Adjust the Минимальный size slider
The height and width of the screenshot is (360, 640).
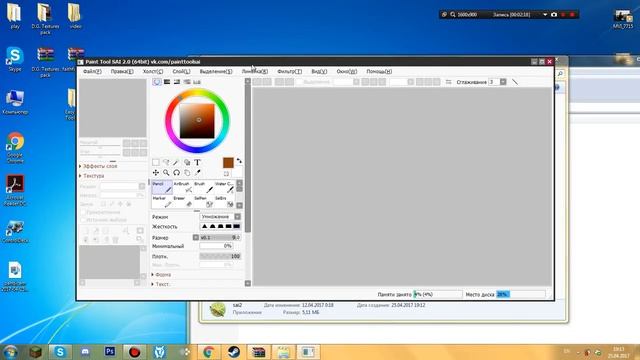pos(216,246)
